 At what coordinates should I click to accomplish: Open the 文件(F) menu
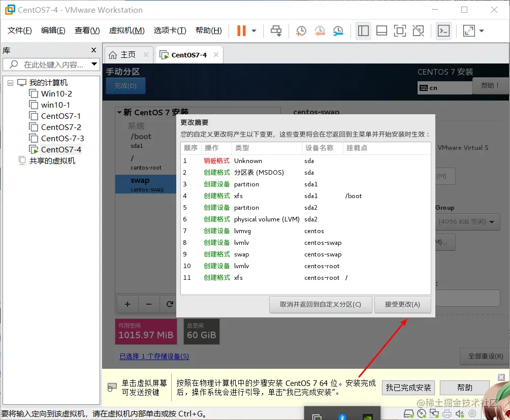click(19, 30)
